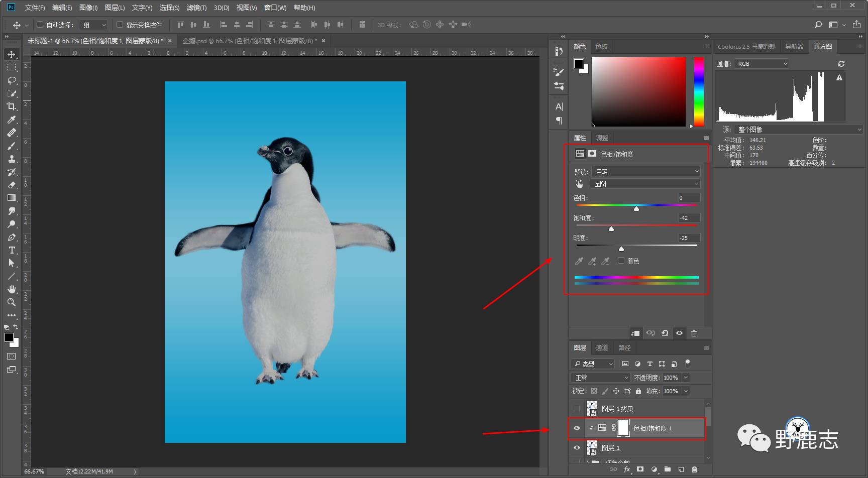Open the histogram channel RGB dropdown
This screenshot has height=478, width=868.
click(762, 64)
